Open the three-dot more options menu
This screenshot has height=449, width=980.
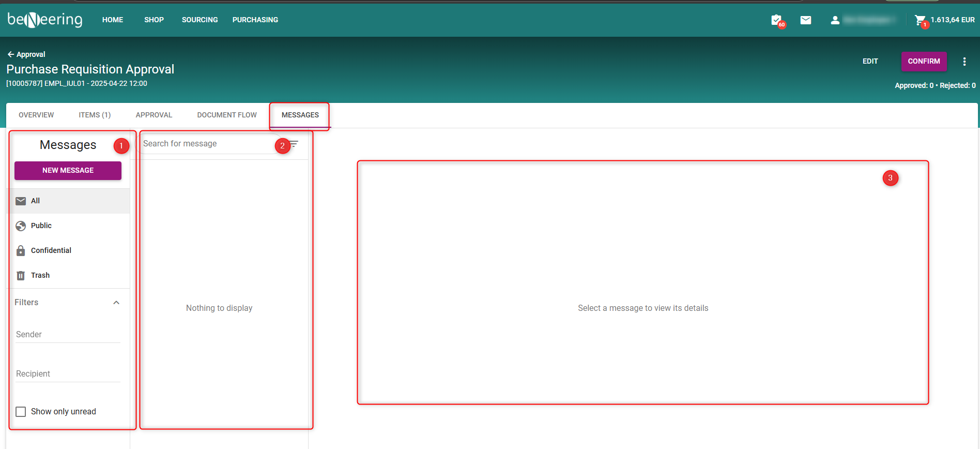964,62
